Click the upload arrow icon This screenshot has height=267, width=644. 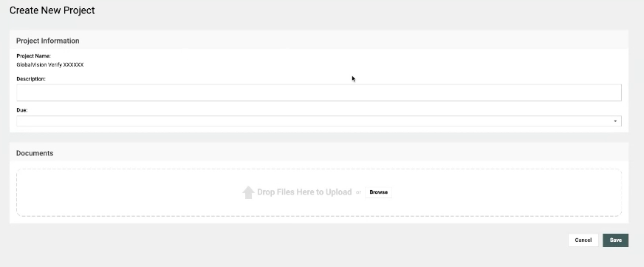coord(248,192)
